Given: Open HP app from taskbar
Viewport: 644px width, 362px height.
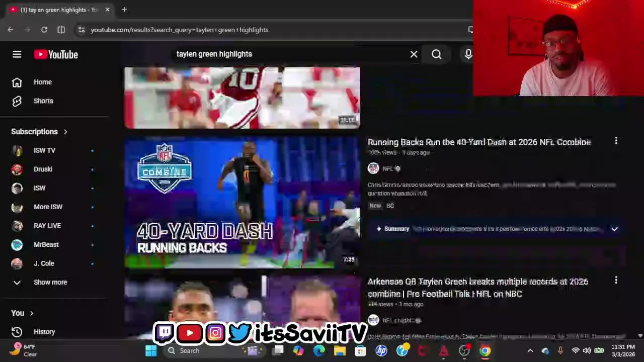Looking at the screenshot, I should (381, 350).
